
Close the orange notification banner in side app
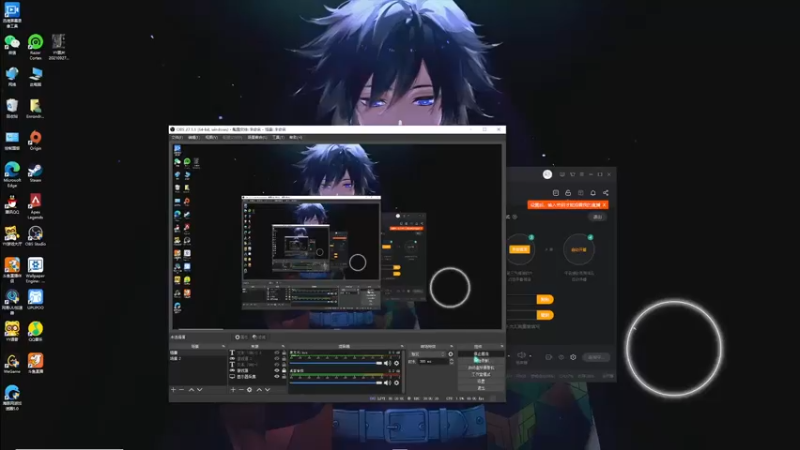(605, 205)
